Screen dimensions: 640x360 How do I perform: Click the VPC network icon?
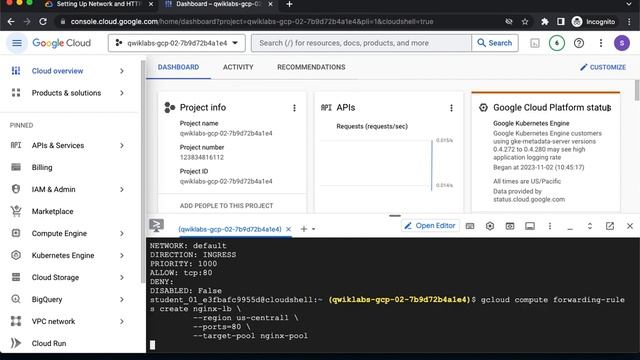[16, 321]
